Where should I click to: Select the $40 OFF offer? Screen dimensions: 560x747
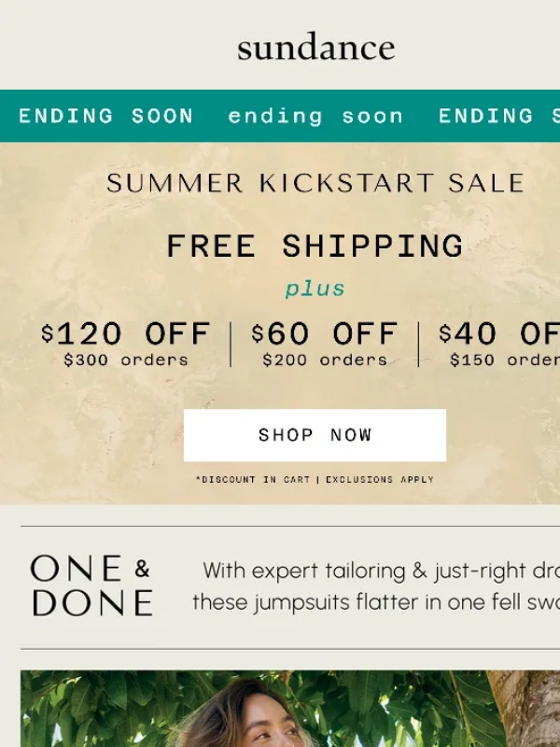(x=499, y=333)
